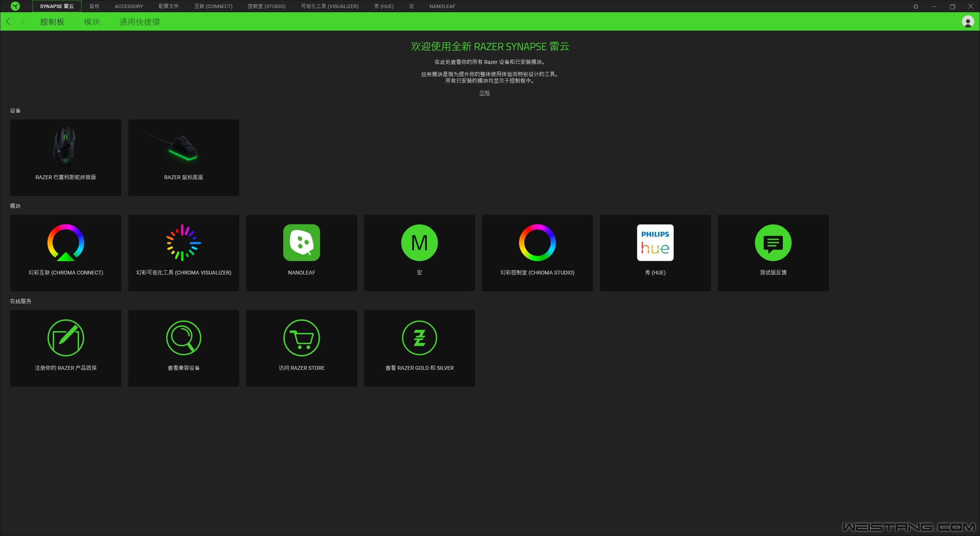Open the Nanoleaf module icon

click(302, 243)
